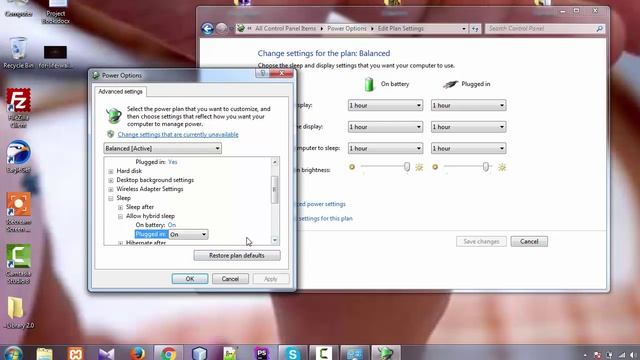Click the Back arrow in Control Panel

point(207,29)
